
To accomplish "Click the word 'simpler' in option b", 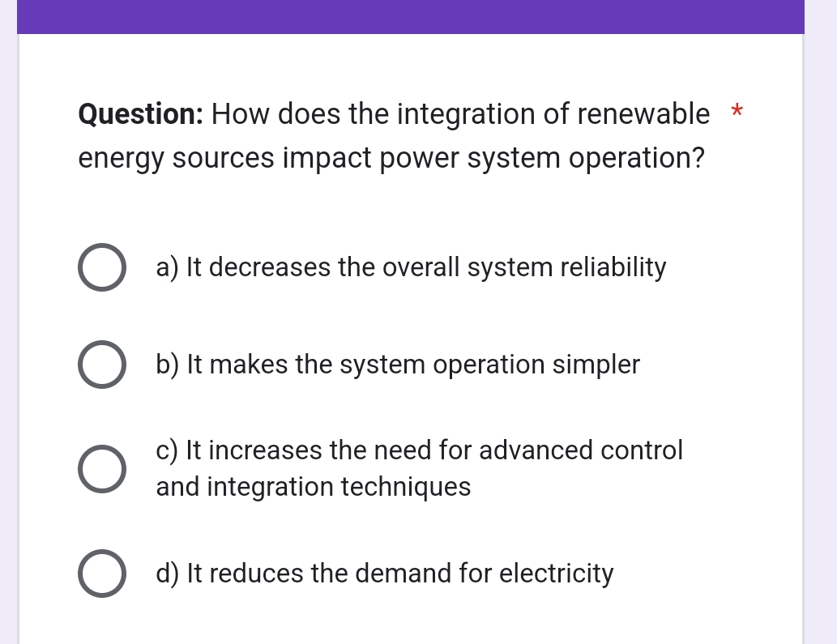I will point(596,365).
